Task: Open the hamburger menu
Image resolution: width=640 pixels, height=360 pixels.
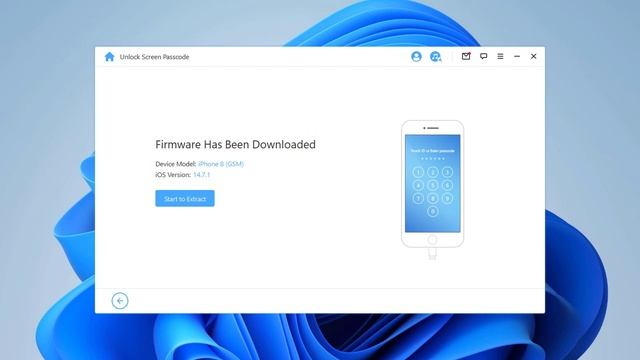Action: (x=500, y=56)
